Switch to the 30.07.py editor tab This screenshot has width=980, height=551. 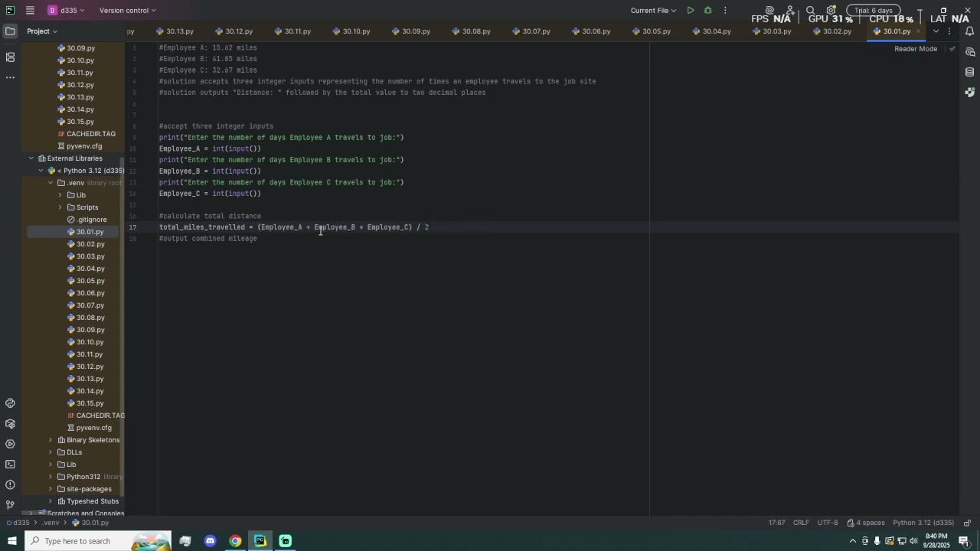coord(531,31)
